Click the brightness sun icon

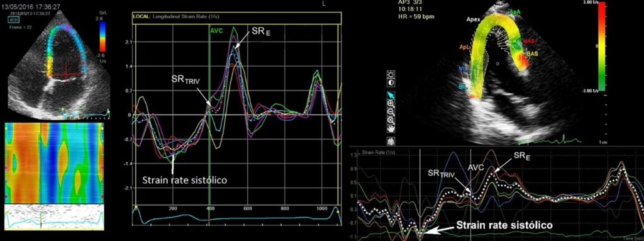pyautogui.click(x=391, y=75)
